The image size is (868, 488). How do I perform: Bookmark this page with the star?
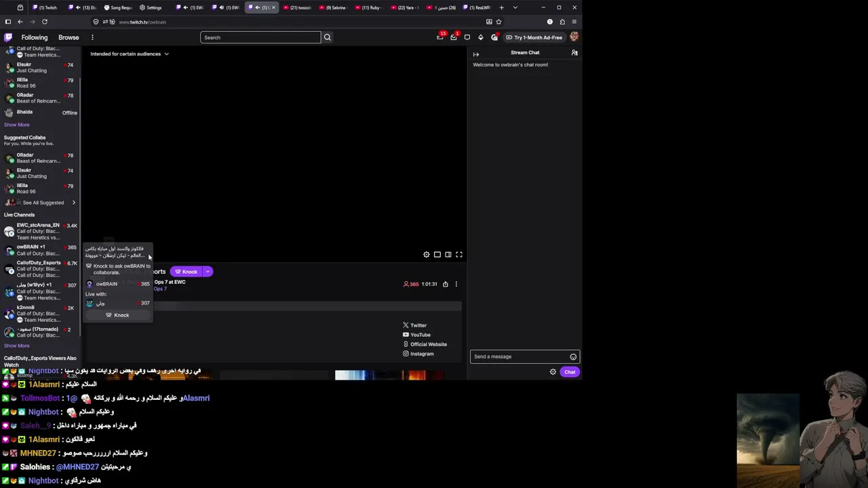click(498, 22)
